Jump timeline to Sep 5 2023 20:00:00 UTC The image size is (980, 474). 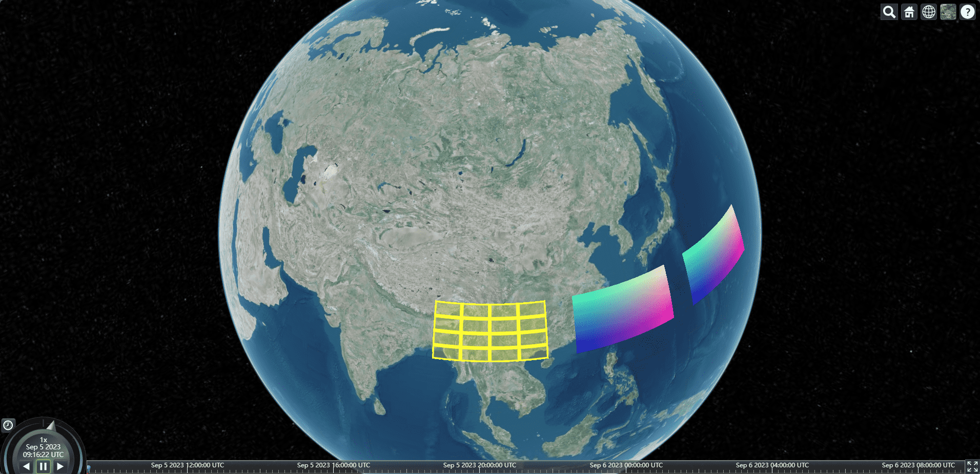coord(479,466)
